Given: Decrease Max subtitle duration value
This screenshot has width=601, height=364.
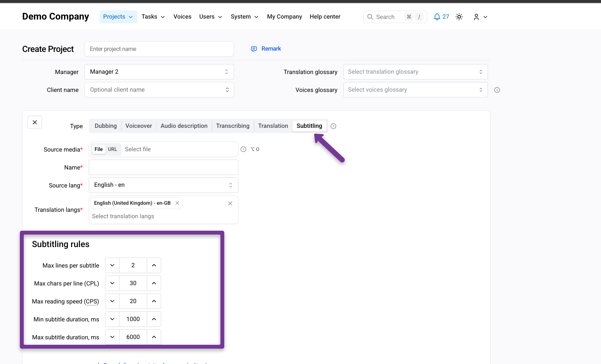Looking at the screenshot, I should pos(112,337).
